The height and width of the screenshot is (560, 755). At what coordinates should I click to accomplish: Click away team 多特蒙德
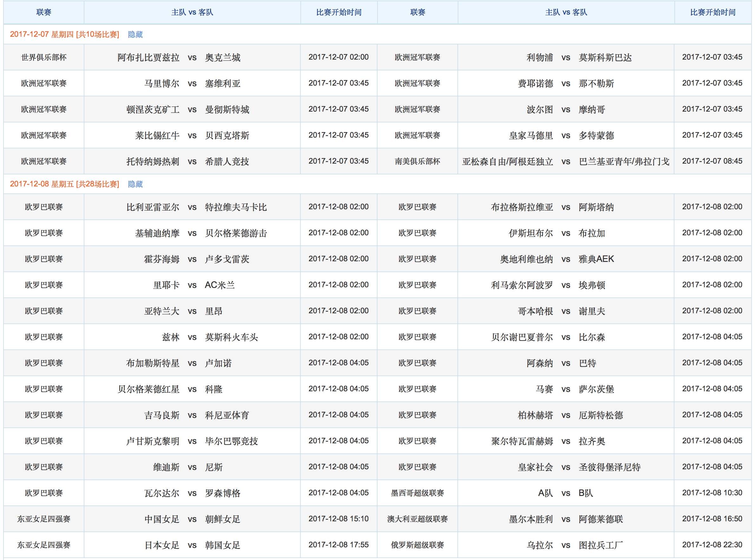[x=596, y=136]
